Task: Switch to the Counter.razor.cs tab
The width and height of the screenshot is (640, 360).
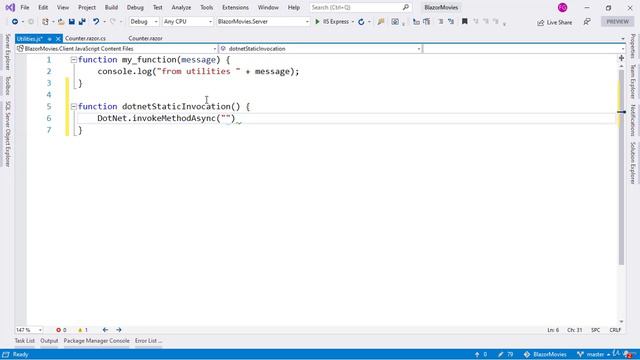Action: coord(85,38)
